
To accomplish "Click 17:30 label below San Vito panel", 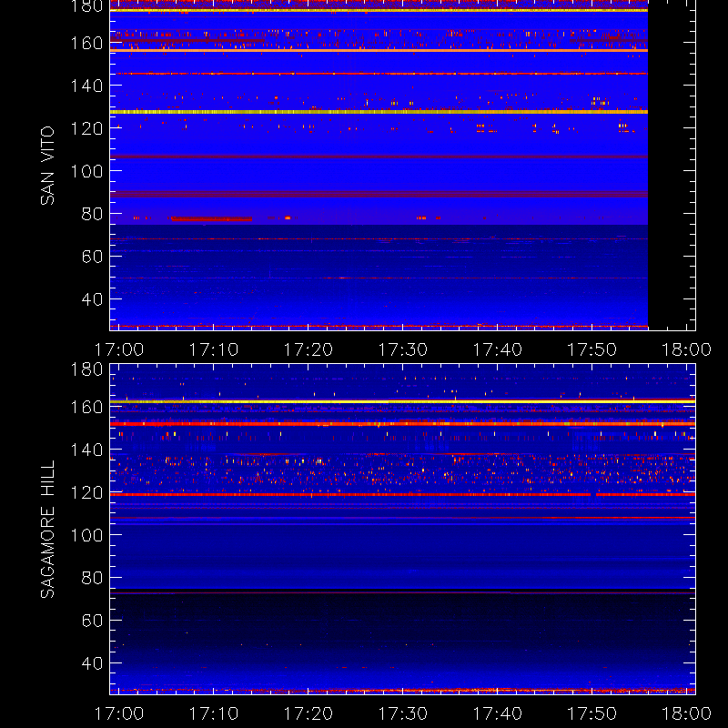I will [402, 349].
